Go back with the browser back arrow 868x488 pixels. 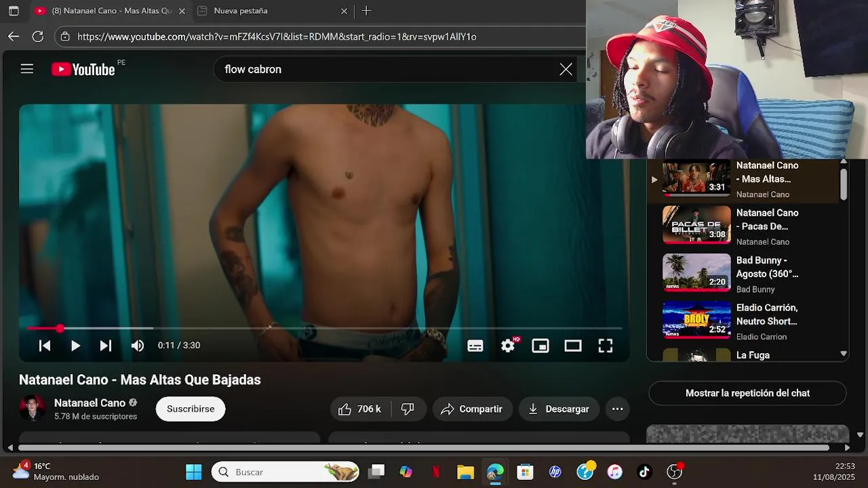click(14, 37)
